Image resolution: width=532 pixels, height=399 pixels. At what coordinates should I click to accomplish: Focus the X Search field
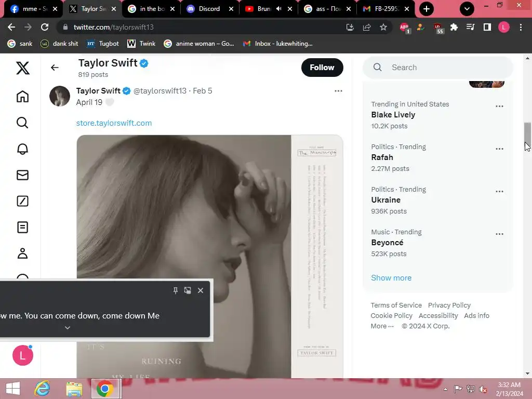pyautogui.click(x=437, y=68)
